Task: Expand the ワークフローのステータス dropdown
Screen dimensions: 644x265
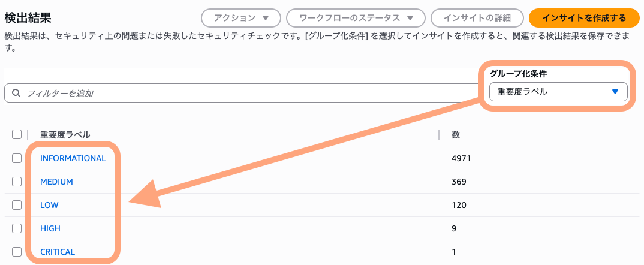Action: tap(356, 18)
